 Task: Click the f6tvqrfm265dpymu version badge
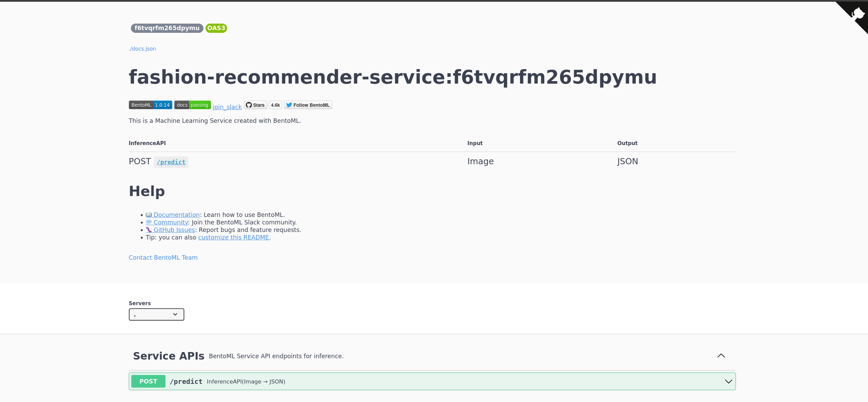pos(167,28)
